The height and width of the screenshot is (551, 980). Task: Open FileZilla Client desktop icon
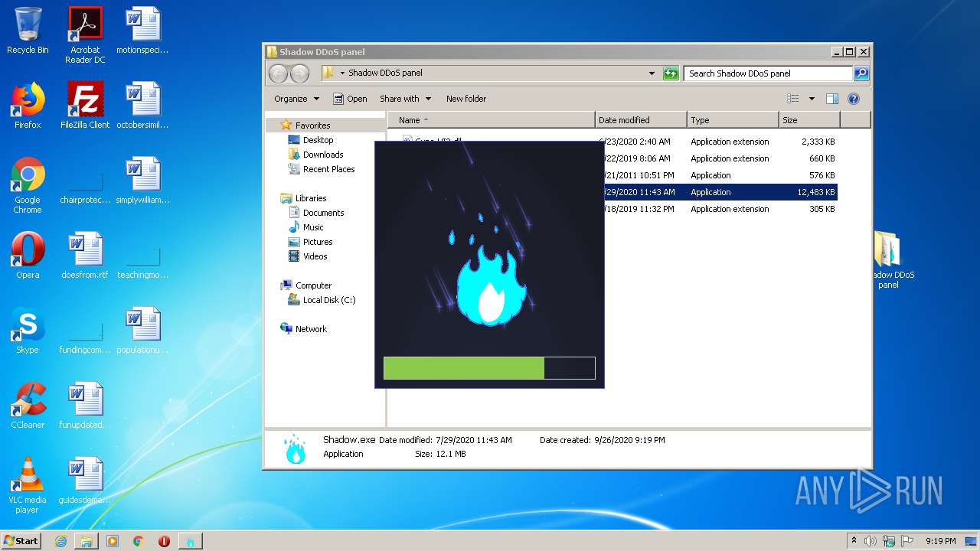[x=85, y=106]
